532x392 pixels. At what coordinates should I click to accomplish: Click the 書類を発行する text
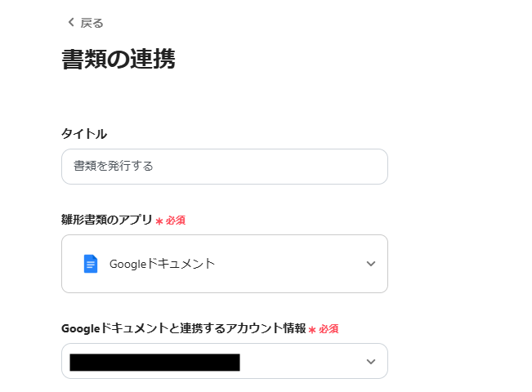[114, 167]
